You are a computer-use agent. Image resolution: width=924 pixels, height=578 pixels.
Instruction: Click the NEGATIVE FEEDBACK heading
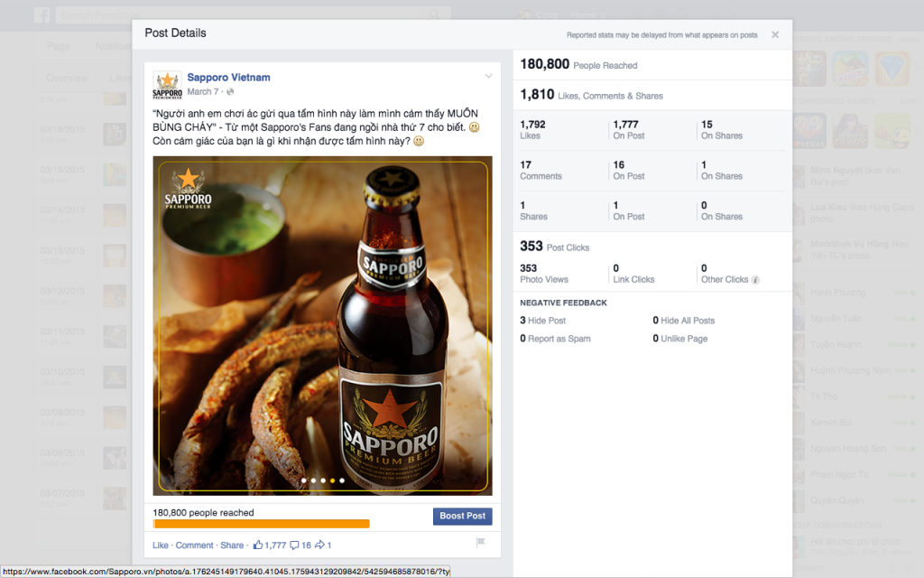click(x=563, y=303)
